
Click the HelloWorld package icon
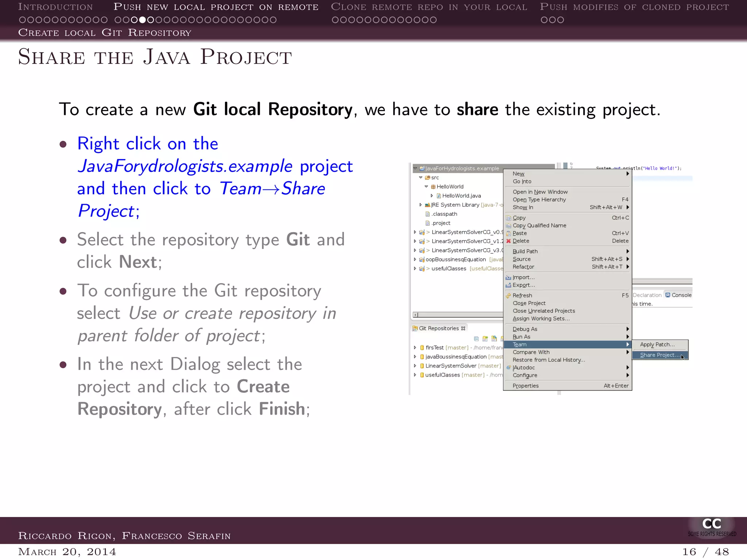click(x=433, y=187)
